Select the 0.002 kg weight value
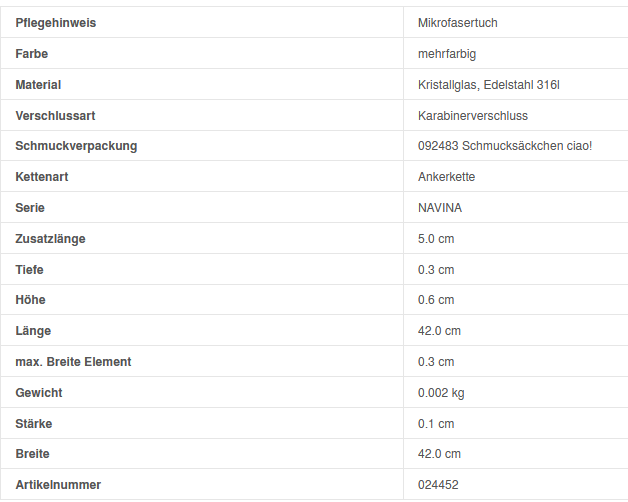The height and width of the screenshot is (502, 628). pos(441,393)
